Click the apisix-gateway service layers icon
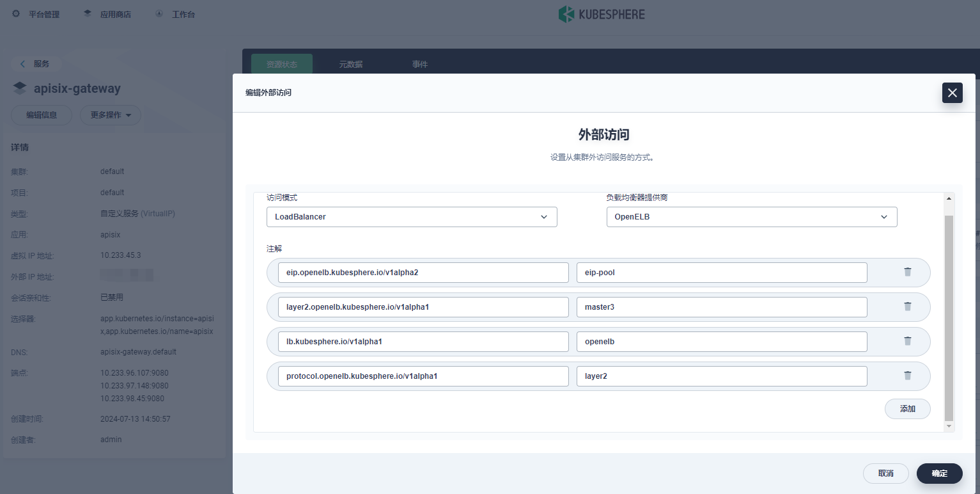Screen dimensions: 980x494 tap(20, 88)
